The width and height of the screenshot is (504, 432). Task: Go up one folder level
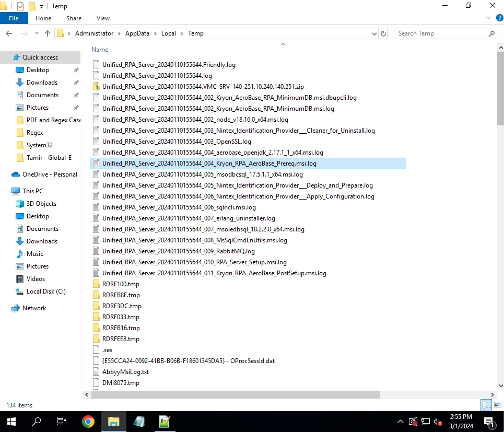tap(48, 33)
